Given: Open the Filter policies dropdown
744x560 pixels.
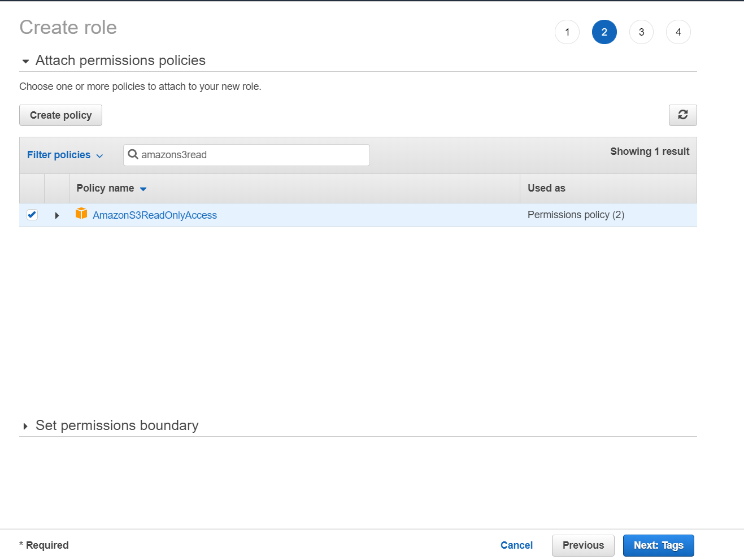Looking at the screenshot, I should coord(65,155).
